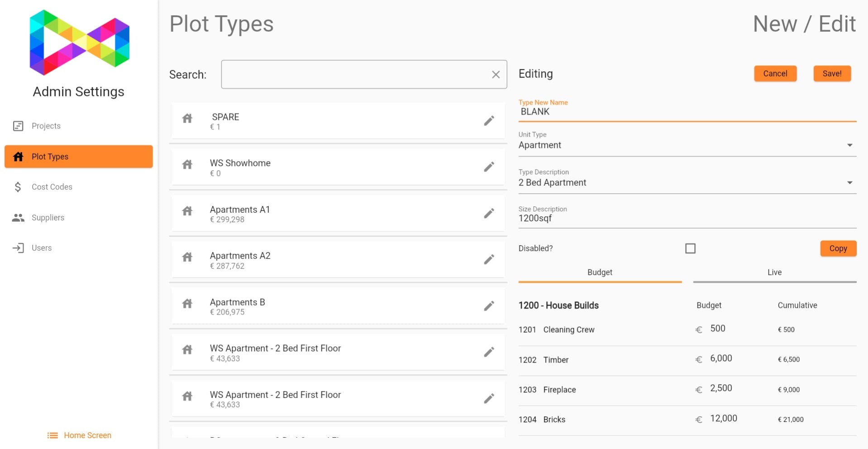
Task: Click the Cancel button
Action: click(775, 74)
